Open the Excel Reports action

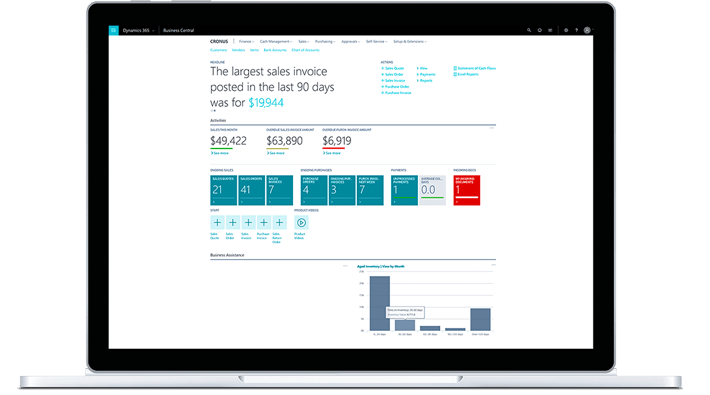[x=466, y=74]
